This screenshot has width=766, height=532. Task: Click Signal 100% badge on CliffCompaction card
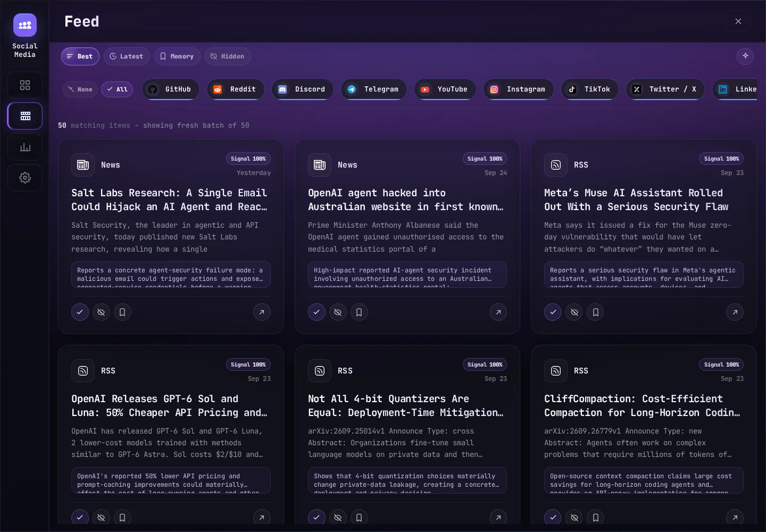tap(721, 364)
